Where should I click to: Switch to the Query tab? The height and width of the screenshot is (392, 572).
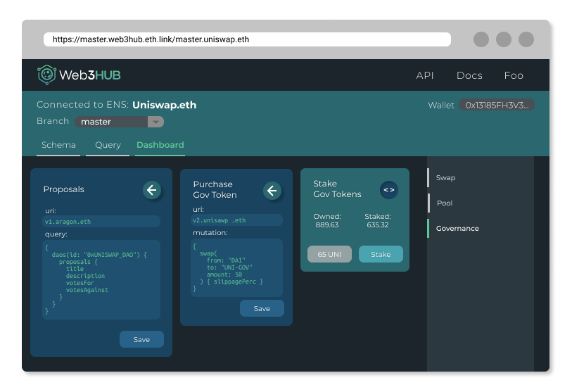point(108,145)
